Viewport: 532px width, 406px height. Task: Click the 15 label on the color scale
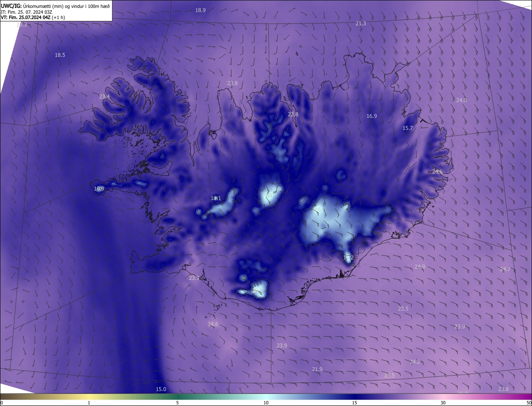tap(355, 403)
